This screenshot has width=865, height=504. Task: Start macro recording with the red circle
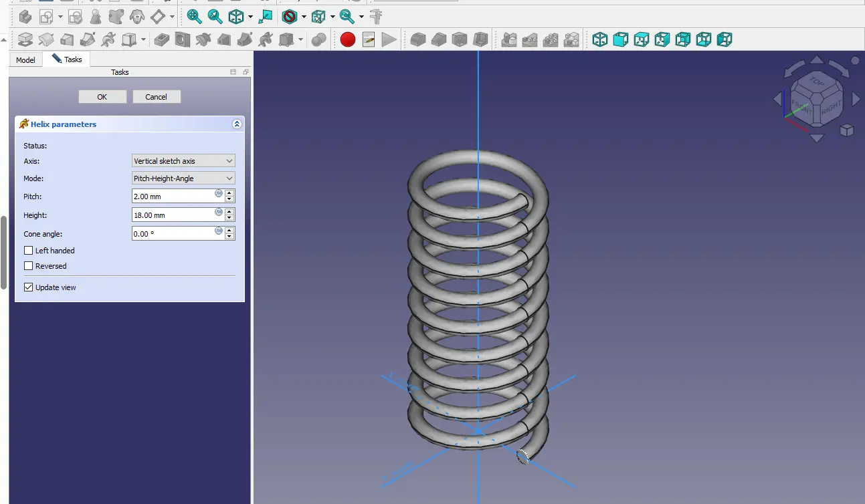347,40
